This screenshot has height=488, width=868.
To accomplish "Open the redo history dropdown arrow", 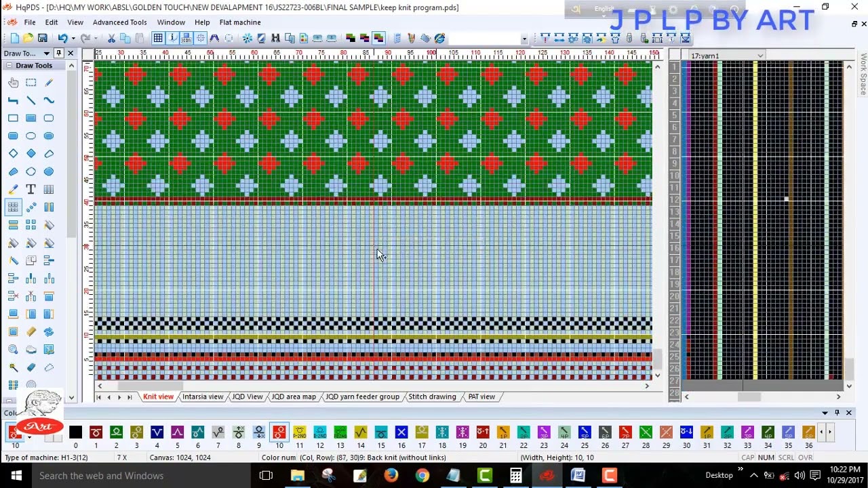I will pyautogui.click(x=96, y=39).
